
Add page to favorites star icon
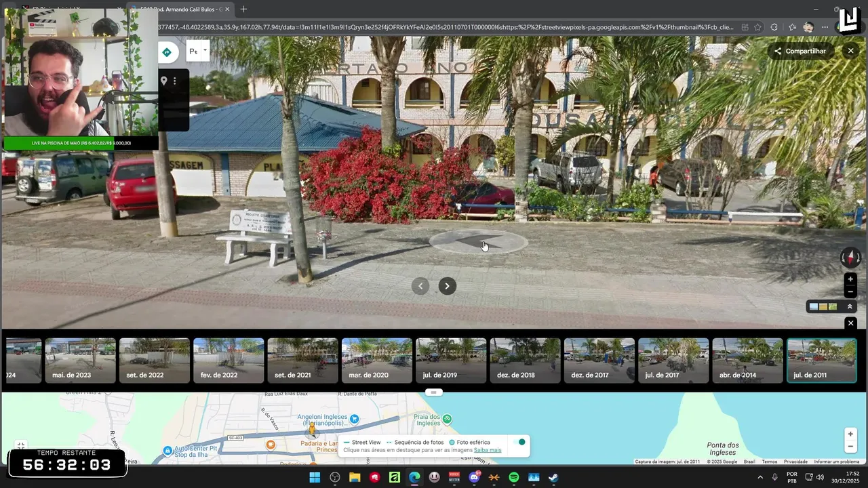[757, 27]
